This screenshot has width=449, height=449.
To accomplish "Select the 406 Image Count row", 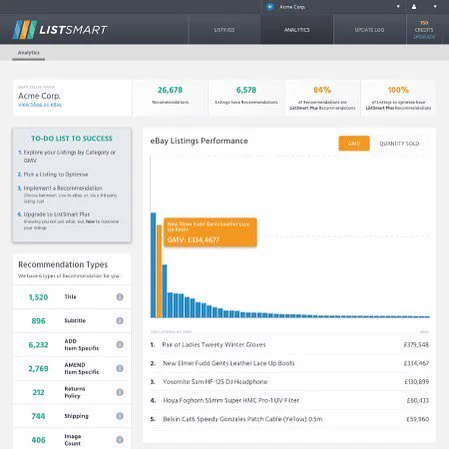I will point(72,439).
